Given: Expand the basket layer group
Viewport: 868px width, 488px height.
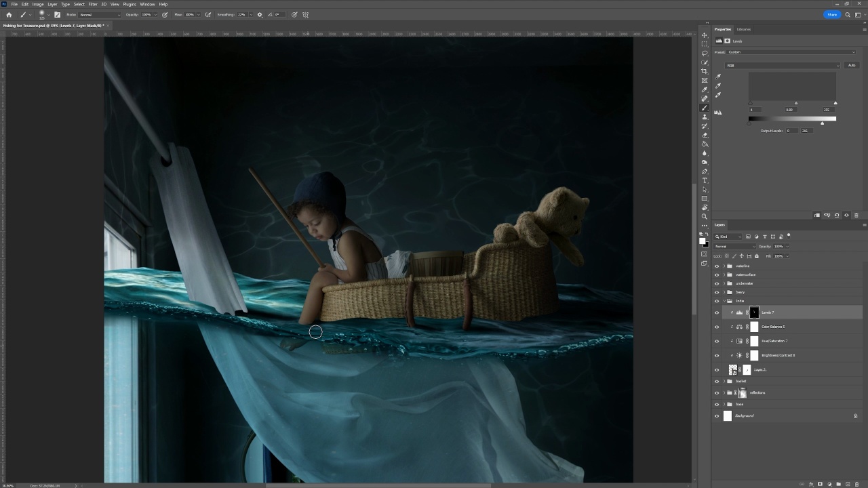Looking at the screenshot, I should (724, 381).
